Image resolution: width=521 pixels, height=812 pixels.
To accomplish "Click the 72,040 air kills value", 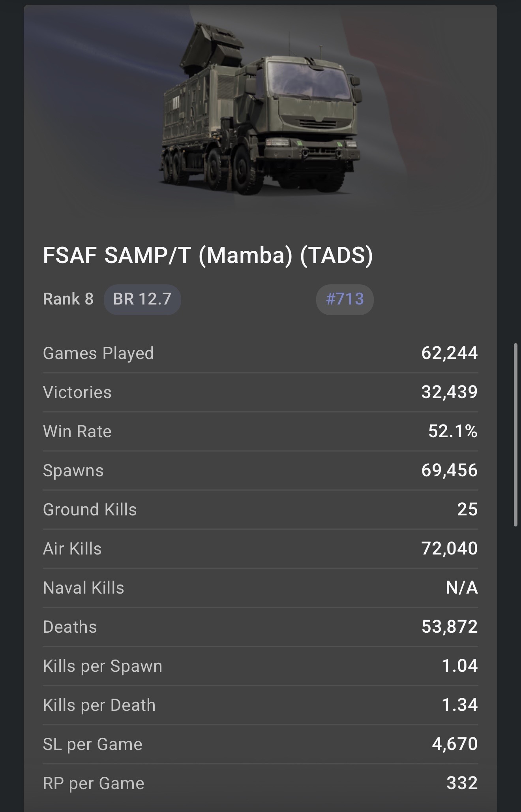I will click(x=449, y=549).
